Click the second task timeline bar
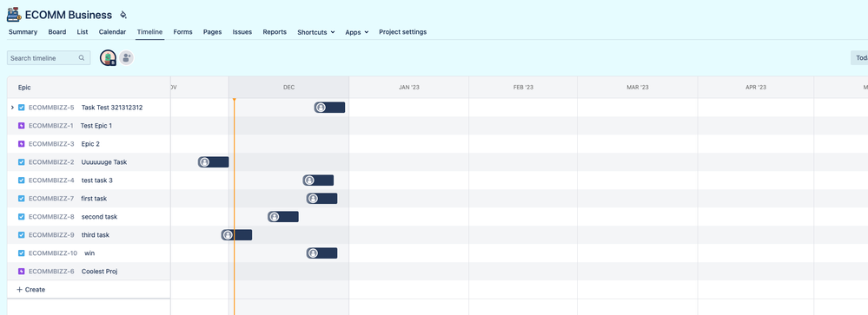 pos(283,217)
